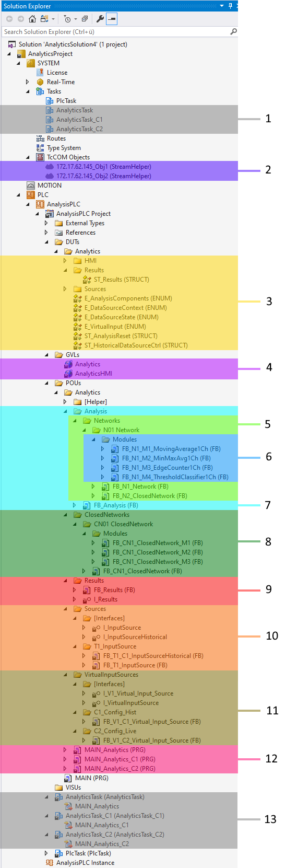Click the Collapse All toolbar icon

click(85, 19)
